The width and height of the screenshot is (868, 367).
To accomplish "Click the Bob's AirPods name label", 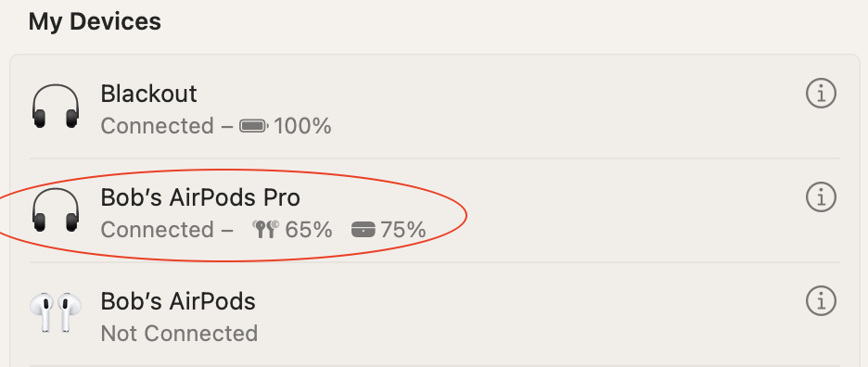I will click(178, 301).
